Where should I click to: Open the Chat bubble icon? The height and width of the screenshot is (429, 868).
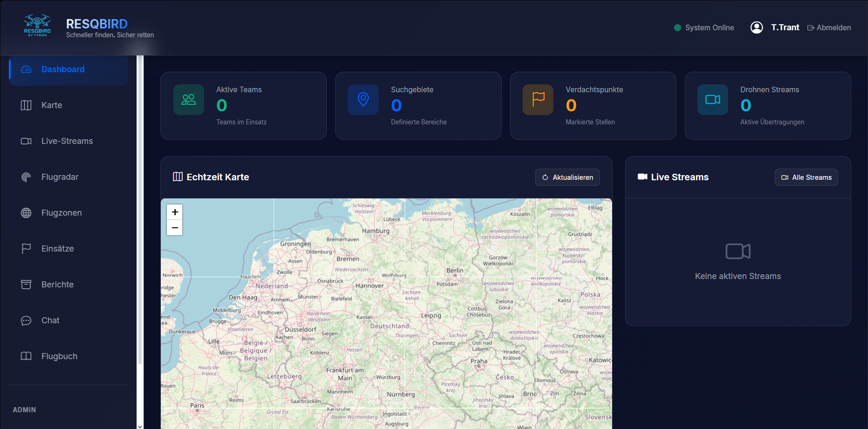click(x=26, y=320)
